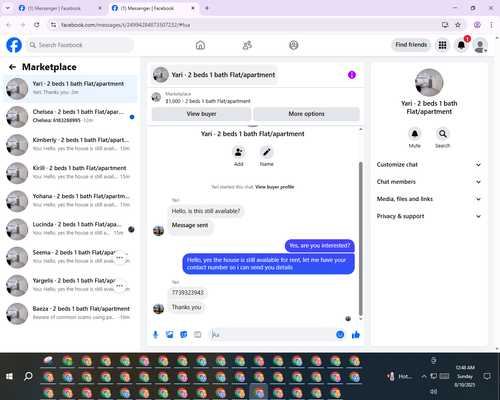Image resolution: width=500 pixels, height=400 pixels.
Task: Open Windows notification center icon
Action: 487,376
